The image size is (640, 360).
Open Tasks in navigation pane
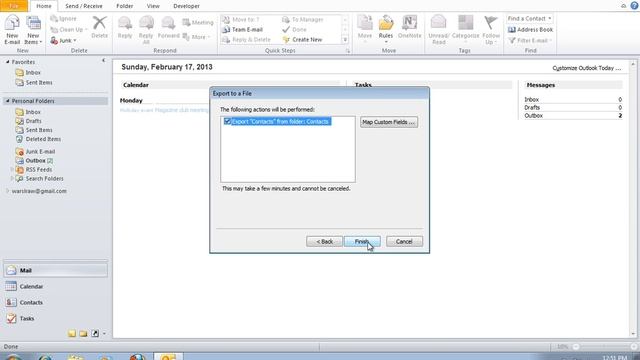point(56,318)
